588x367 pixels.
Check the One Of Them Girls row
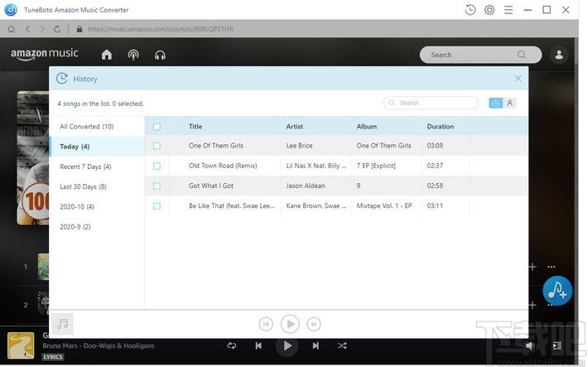point(157,146)
